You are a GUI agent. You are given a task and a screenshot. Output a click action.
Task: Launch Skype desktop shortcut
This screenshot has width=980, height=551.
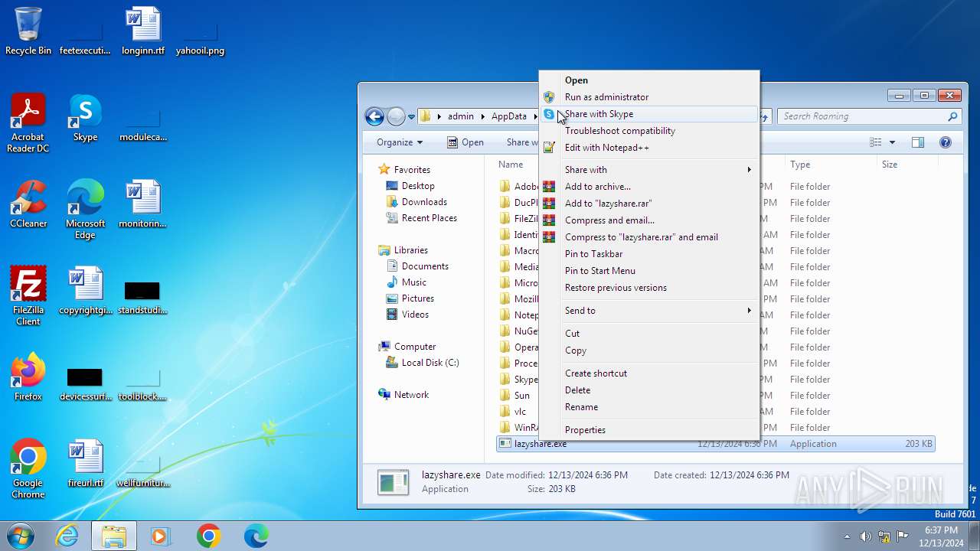coord(85,118)
